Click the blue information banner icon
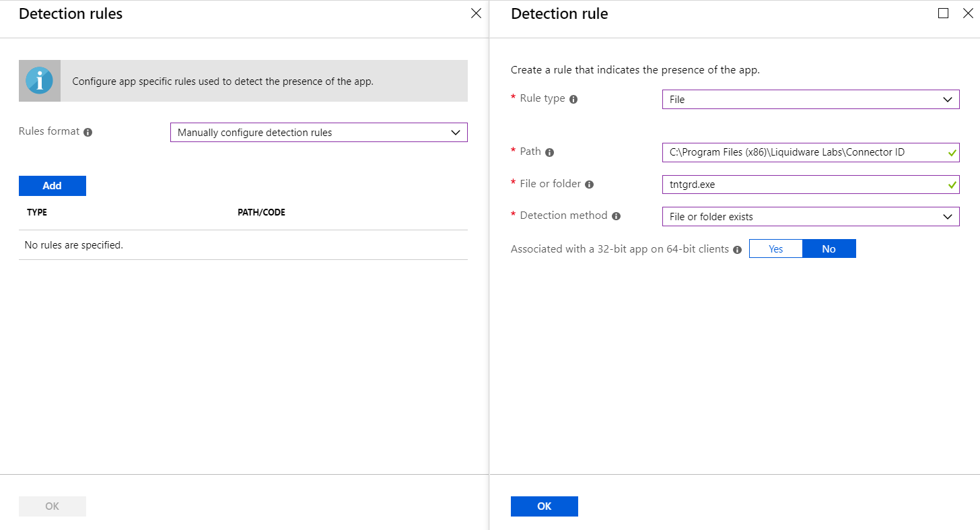Image resolution: width=980 pixels, height=530 pixels. click(39, 81)
